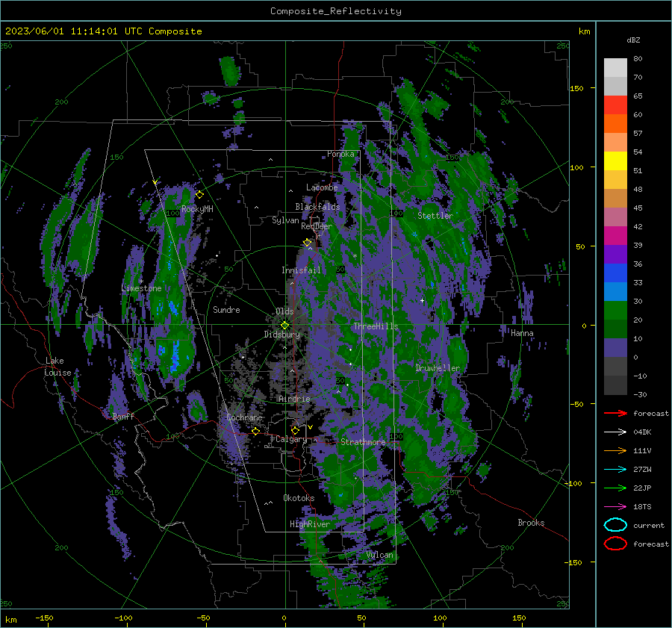The image size is (672, 628).
Task: Click the Innisfail label
Action: pyautogui.click(x=301, y=270)
